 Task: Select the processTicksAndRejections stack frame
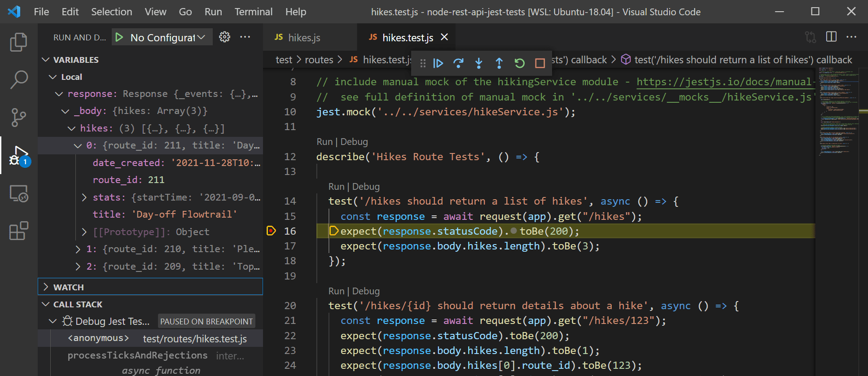pyautogui.click(x=150, y=356)
